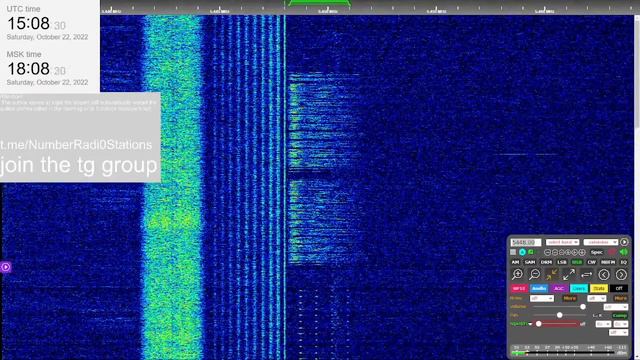Click the double horizontal arrows swap icon
The width and height of the screenshot is (640, 360).
click(x=587, y=274)
